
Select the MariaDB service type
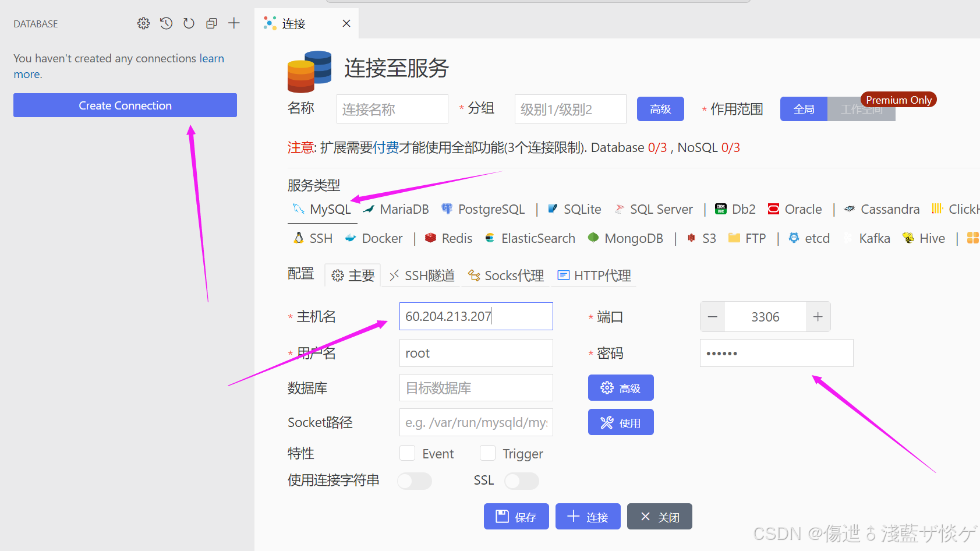[396, 209]
